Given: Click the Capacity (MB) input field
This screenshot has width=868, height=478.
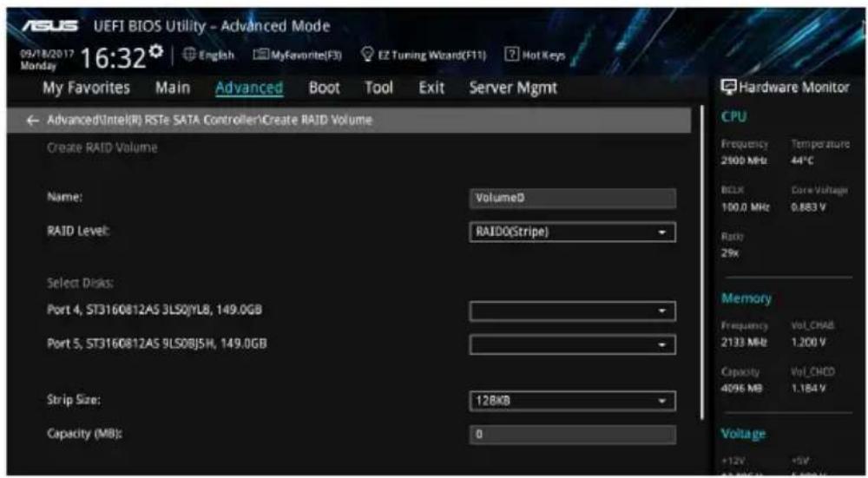Looking at the screenshot, I should point(572,435).
